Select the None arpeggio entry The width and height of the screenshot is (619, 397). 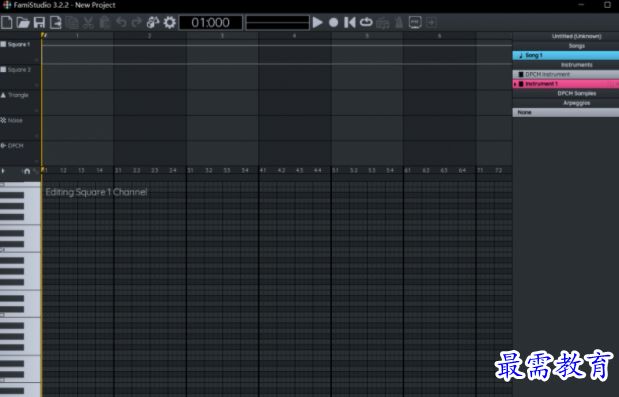pyautogui.click(x=566, y=112)
